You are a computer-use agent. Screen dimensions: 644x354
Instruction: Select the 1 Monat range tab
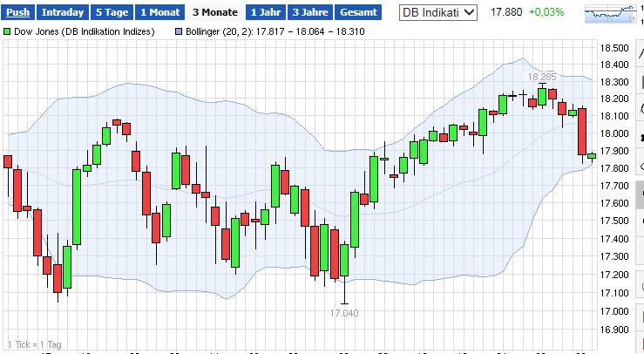[x=160, y=12]
